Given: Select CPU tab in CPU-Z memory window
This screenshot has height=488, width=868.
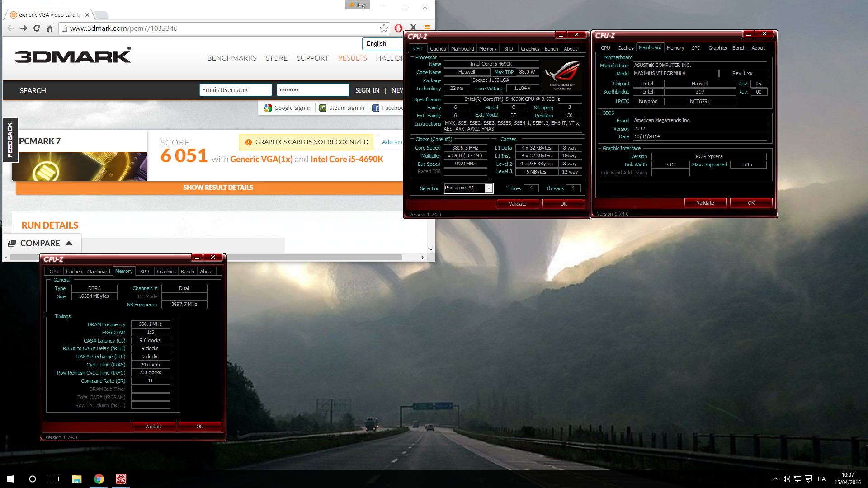Looking at the screenshot, I should [54, 272].
